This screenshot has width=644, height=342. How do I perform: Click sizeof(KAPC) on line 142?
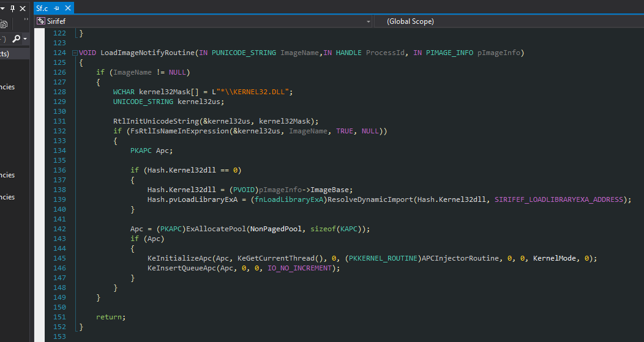pos(335,229)
